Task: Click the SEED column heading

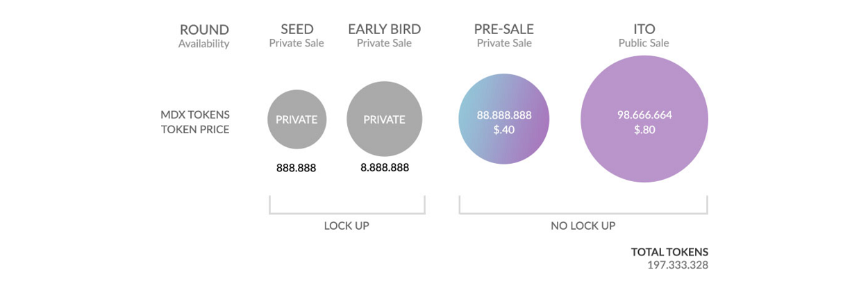Action: point(297,29)
